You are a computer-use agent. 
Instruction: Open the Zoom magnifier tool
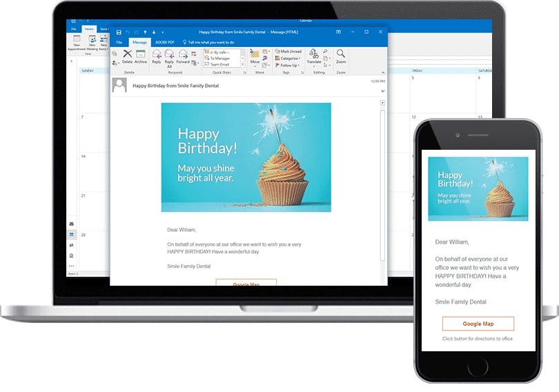(x=341, y=57)
